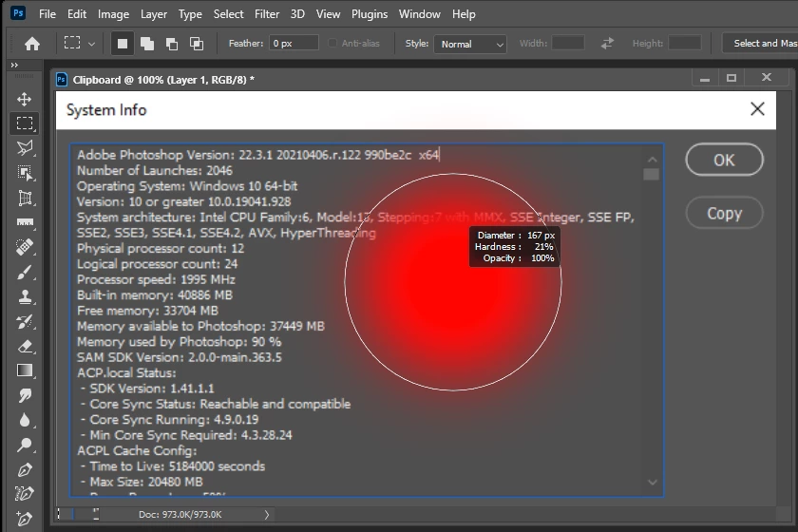
Task: Open the Layer menu
Action: click(x=154, y=14)
